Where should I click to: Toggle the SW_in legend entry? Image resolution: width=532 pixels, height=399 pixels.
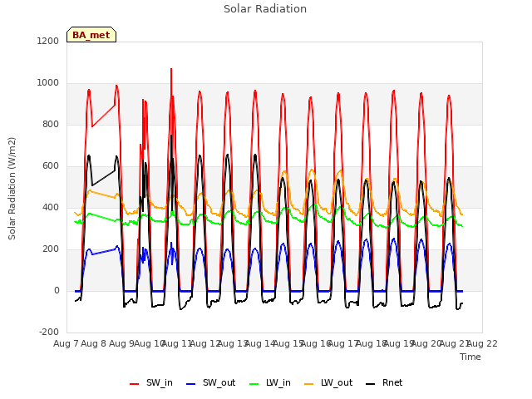pyautogui.click(x=151, y=383)
